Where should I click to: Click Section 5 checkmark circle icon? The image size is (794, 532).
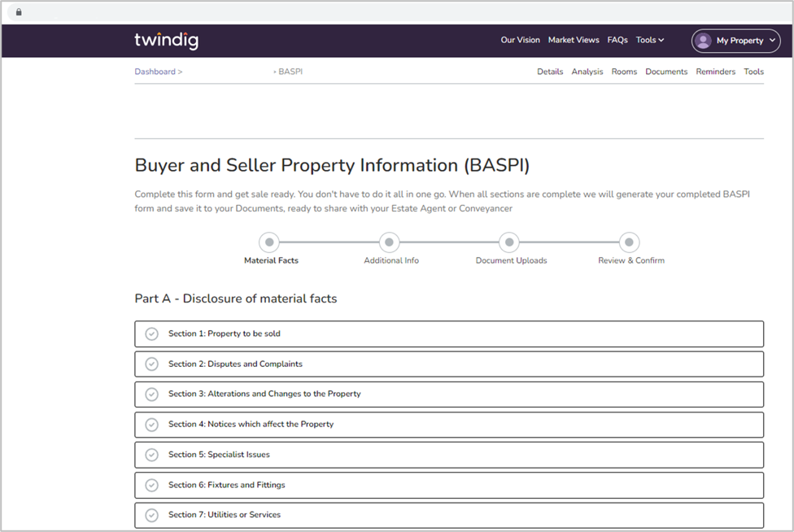pyautogui.click(x=151, y=455)
